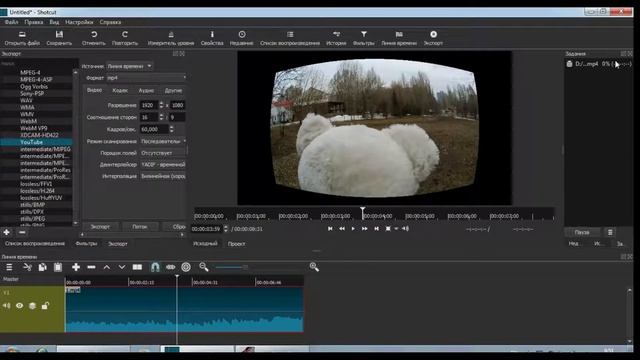Image resolution: width=640 pixels, height=360 pixels.
Task: Open the audio level meter (Измеритель уровня)
Action: pyautogui.click(x=171, y=38)
